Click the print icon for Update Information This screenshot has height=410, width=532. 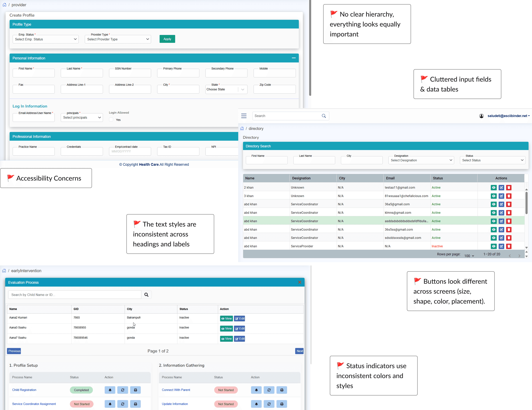click(282, 404)
